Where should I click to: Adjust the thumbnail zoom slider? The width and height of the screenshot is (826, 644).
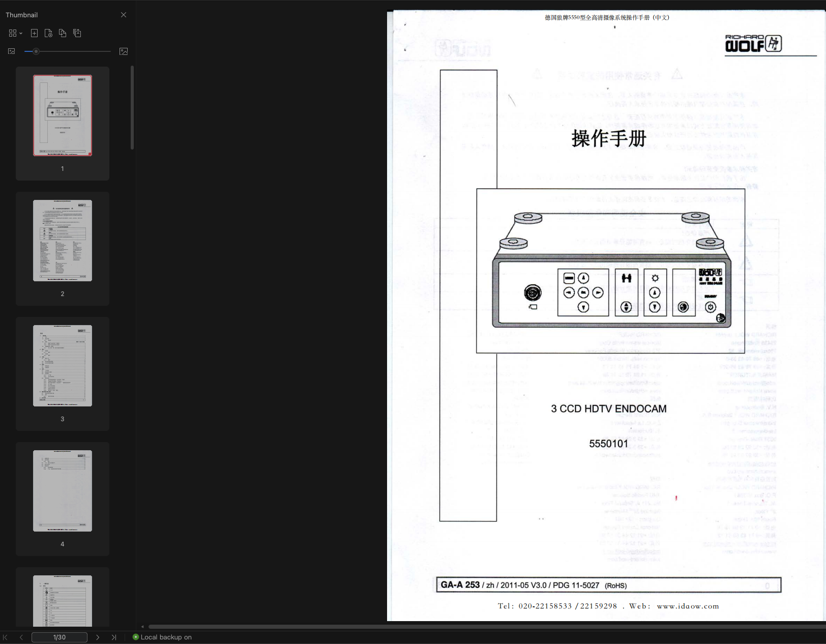pos(36,51)
